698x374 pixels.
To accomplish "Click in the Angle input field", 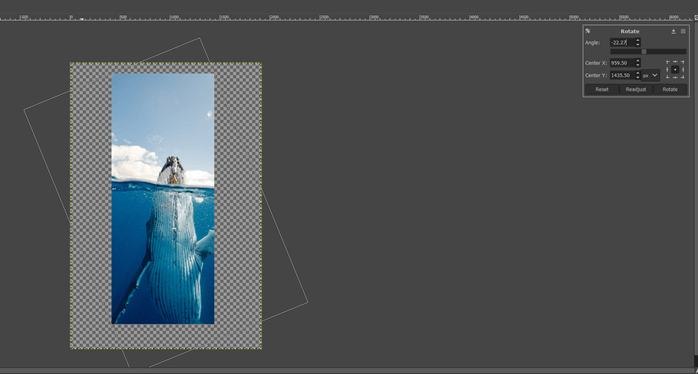I will pos(622,42).
